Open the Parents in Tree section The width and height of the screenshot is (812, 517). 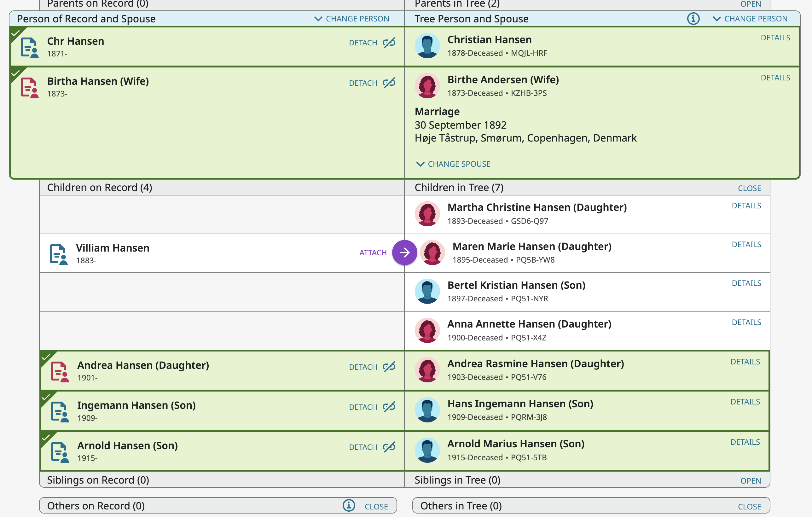point(751,4)
